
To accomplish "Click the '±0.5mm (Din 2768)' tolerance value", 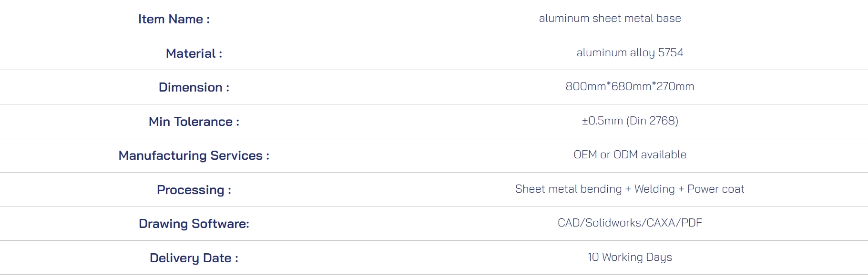I will tap(629, 121).
